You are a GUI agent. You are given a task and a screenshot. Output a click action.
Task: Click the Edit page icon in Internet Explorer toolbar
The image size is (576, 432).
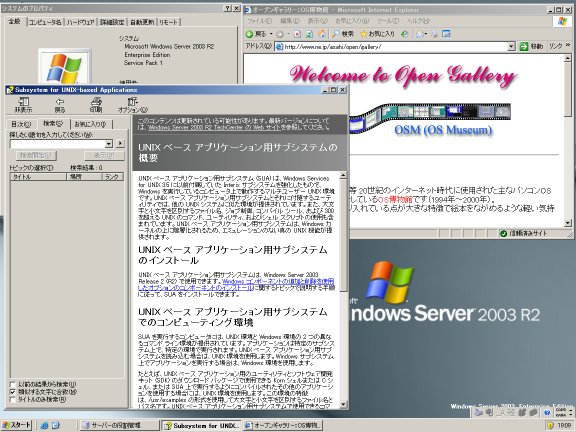[x=446, y=34]
